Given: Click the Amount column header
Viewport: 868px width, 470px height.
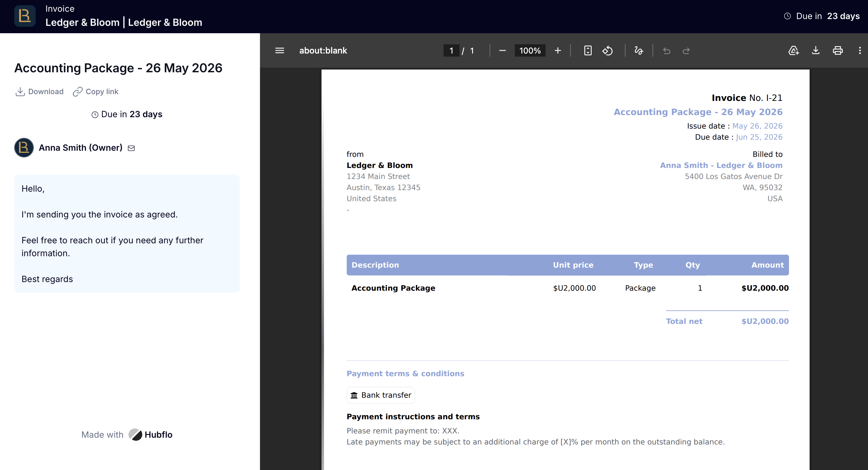Looking at the screenshot, I should pos(767,265).
